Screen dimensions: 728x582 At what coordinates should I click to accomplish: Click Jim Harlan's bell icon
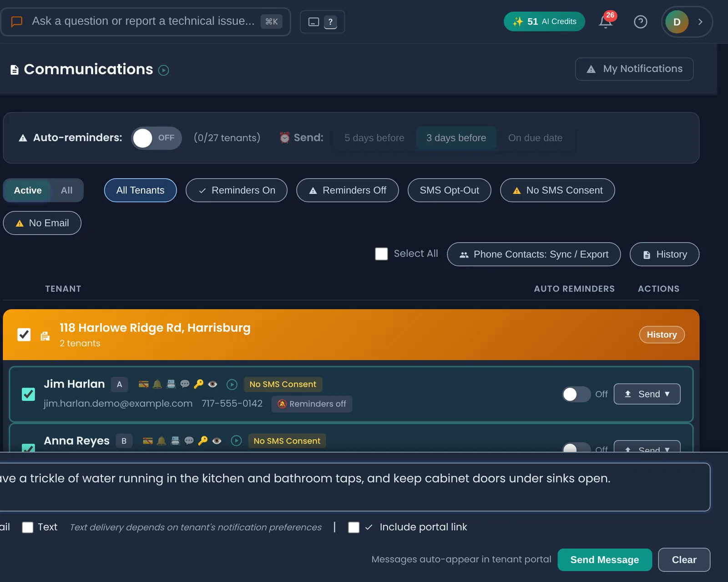157,384
